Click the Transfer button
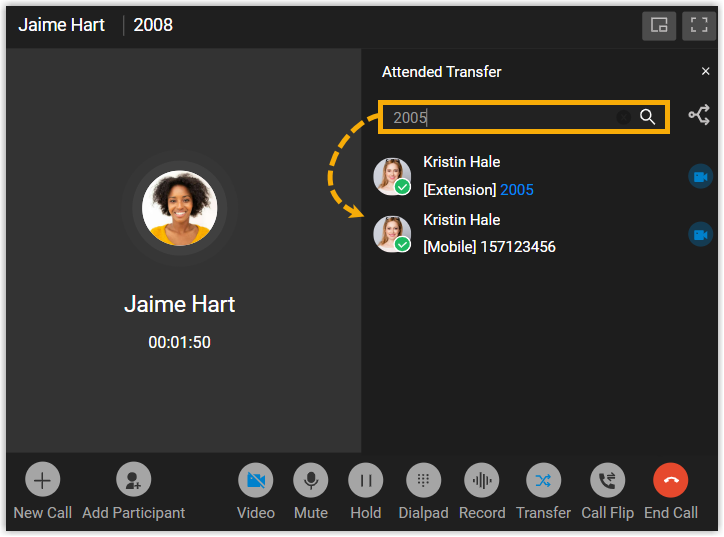 [x=543, y=480]
